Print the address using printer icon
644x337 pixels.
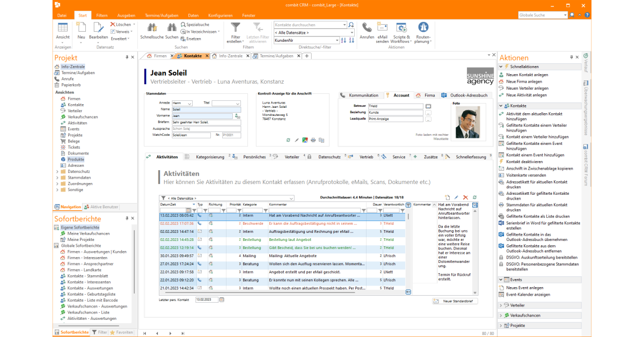(313, 140)
